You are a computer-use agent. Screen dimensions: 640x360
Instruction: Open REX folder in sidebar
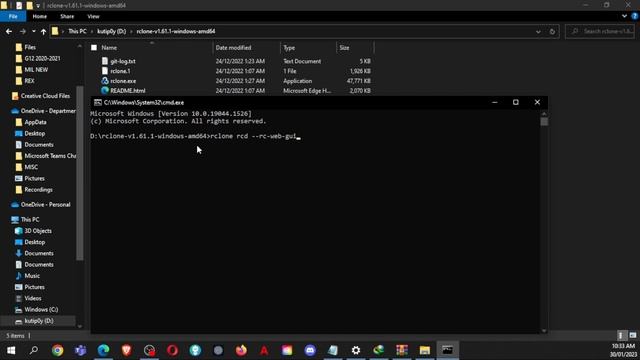tap(29, 81)
